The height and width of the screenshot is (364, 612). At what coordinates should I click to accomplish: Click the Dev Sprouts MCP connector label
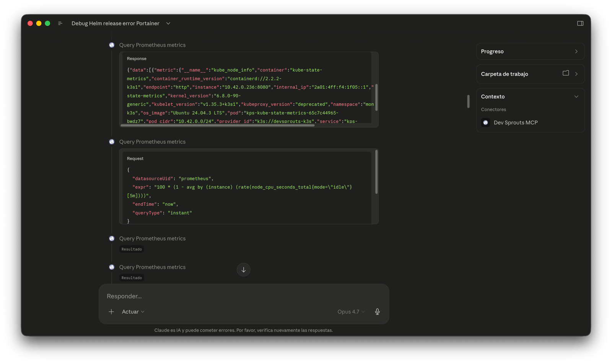point(516,122)
